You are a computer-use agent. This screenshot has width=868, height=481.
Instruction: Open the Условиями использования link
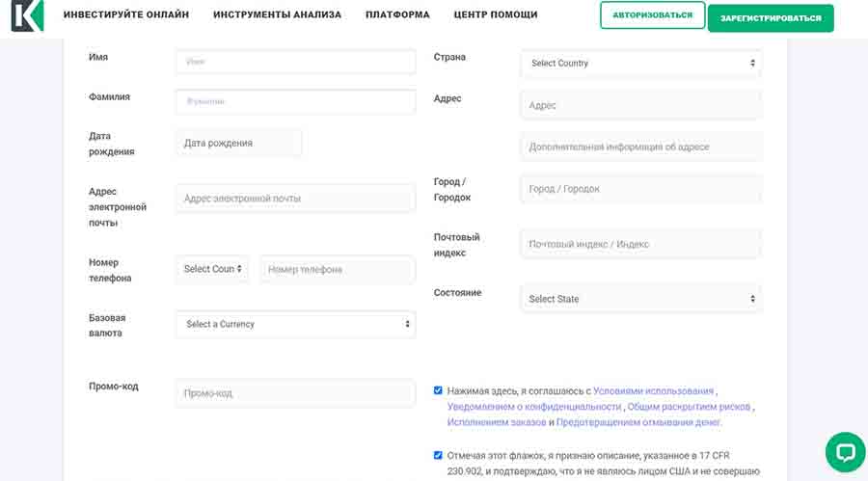[x=653, y=391]
